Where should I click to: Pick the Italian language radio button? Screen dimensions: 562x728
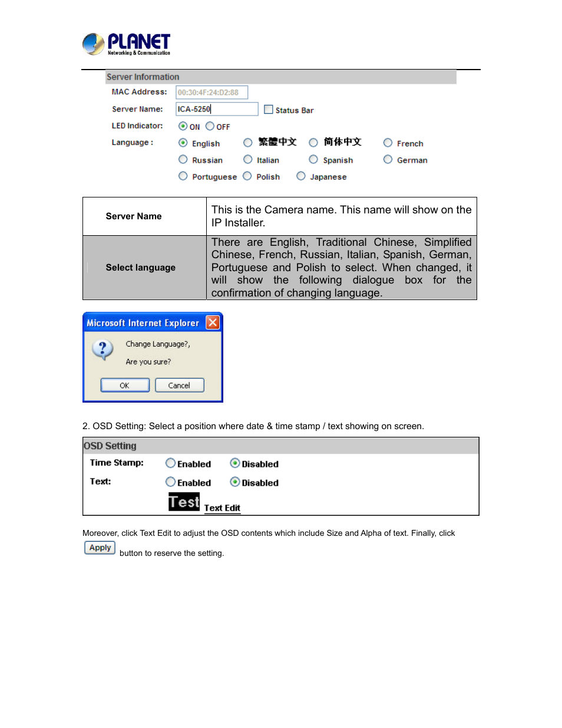click(248, 159)
